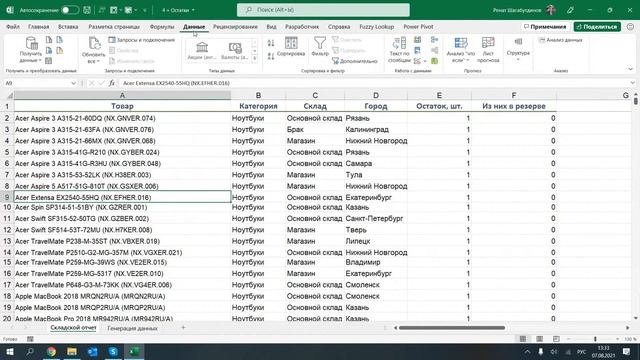This screenshot has height=360, width=640.
Task: Select the Stocks (Акции) data type
Action: click(202, 51)
